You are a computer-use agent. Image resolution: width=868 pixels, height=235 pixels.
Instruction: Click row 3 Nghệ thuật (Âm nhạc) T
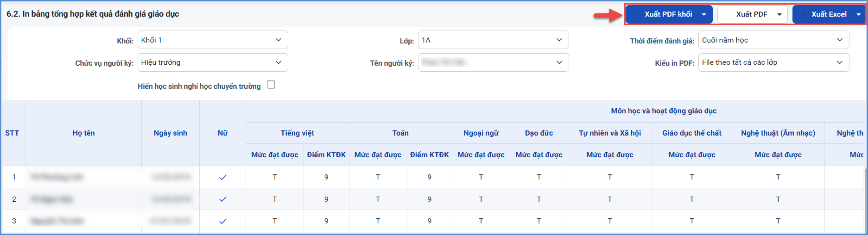[x=778, y=222]
